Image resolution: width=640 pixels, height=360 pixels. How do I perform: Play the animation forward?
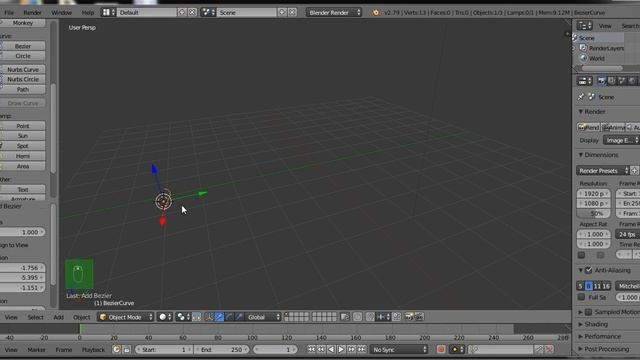[x=341, y=350]
